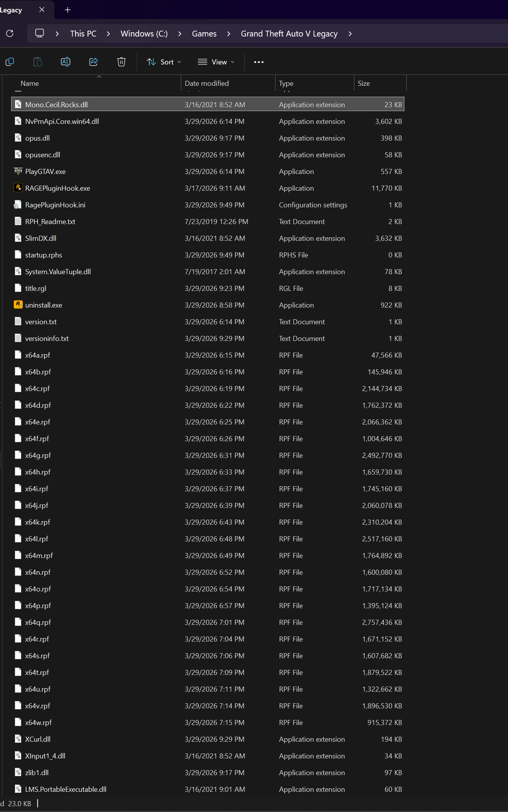Sort files by Size column header
This screenshot has width=508, height=812.
pos(364,83)
